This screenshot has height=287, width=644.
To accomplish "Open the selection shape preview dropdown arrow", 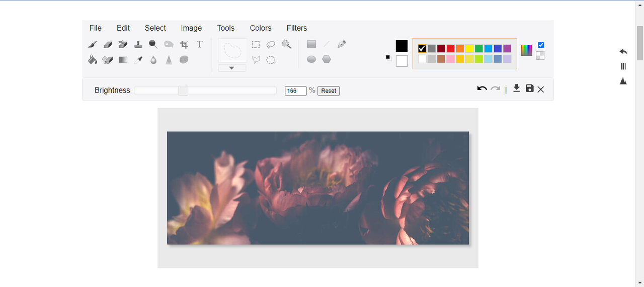I will (x=232, y=68).
